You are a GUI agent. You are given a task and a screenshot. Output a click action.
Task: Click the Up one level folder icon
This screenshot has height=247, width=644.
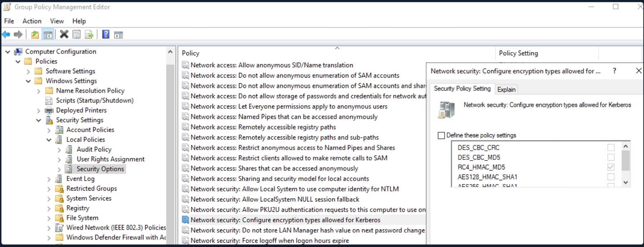pyautogui.click(x=35, y=34)
